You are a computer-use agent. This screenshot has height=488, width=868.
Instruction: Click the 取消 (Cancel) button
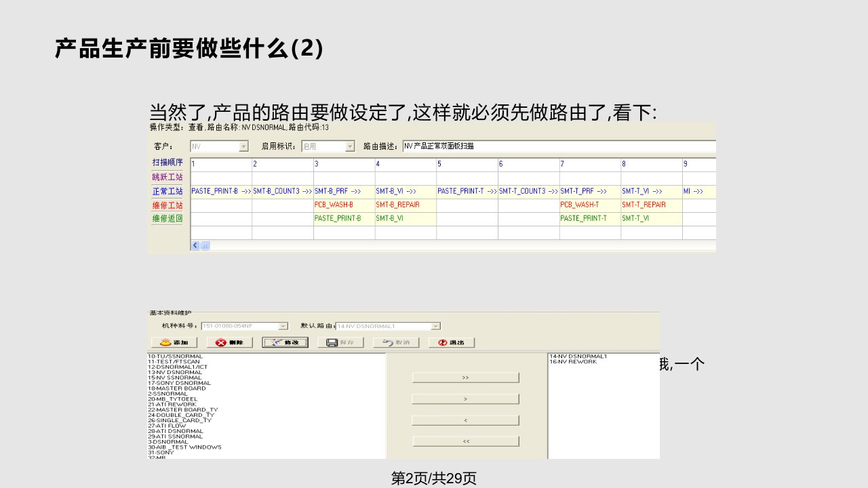coord(396,342)
